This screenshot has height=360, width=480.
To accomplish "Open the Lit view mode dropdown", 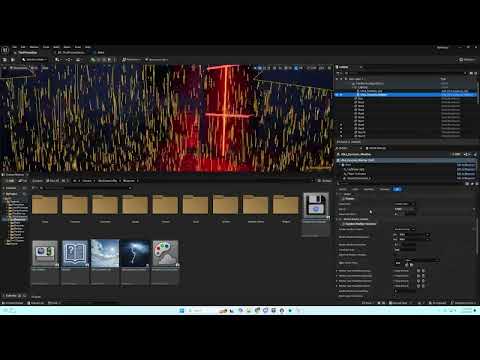I will coord(34,68).
